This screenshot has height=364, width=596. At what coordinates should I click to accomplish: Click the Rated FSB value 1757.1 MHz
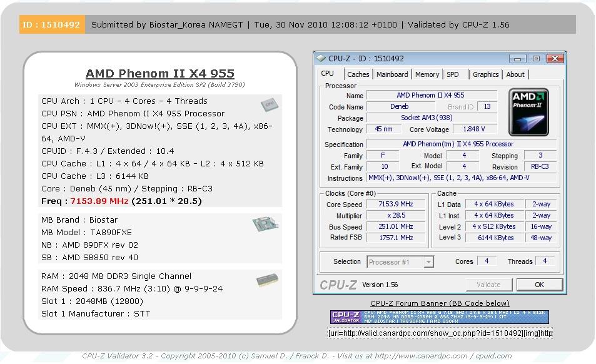[x=396, y=238]
